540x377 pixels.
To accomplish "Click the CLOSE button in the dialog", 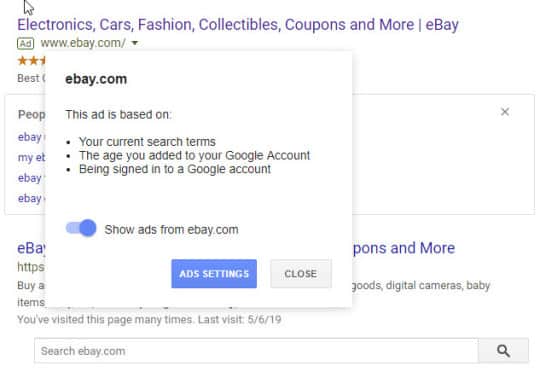I will coord(301,274).
